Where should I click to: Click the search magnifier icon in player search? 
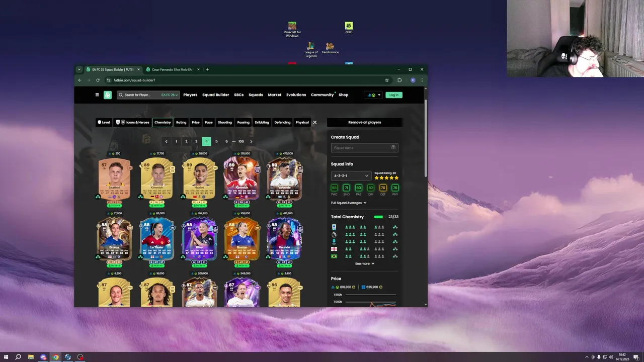[x=121, y=95]
